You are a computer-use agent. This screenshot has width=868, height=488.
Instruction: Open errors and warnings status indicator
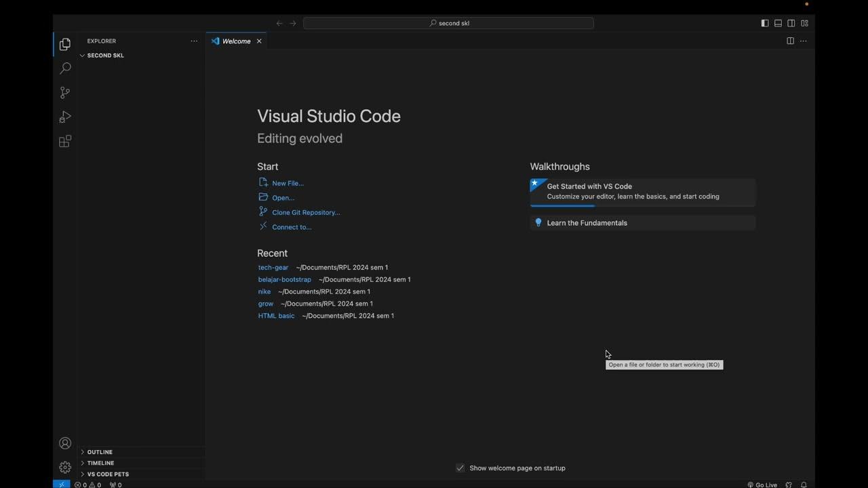pyautogui.click(x=88, y=485)
